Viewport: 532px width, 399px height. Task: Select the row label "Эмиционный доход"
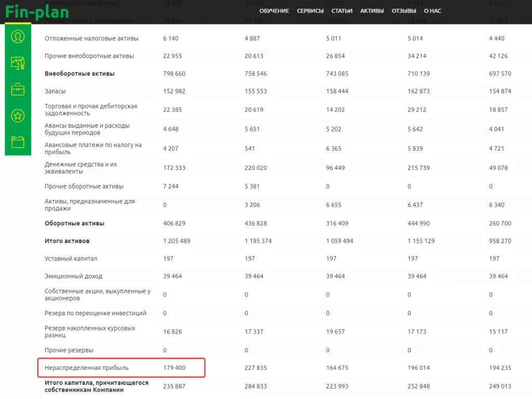[73, 276]
